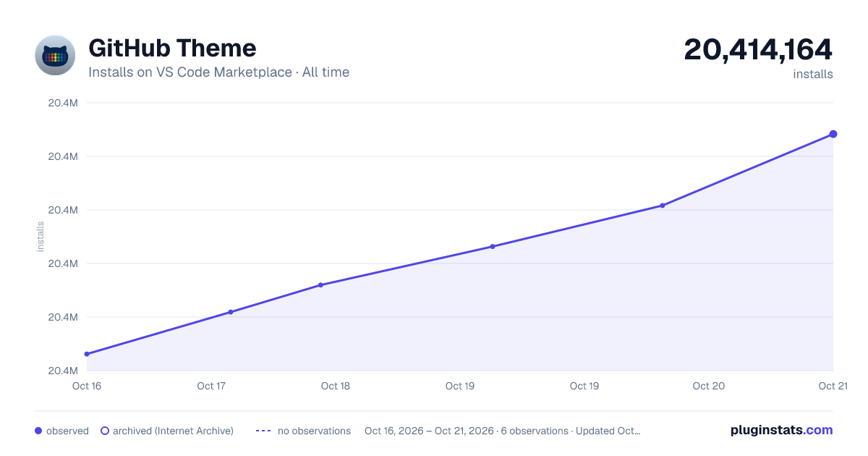Click the "installs" label under 20,414,164
The width and height of the screenshot is (868, 456).
tap(813, 74)
